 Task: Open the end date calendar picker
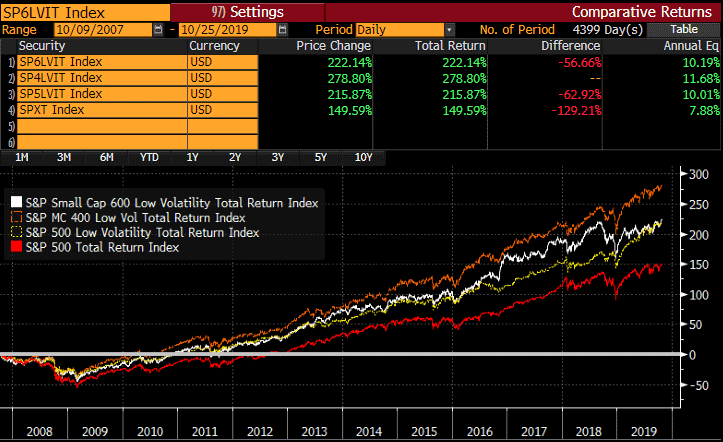tap(283, 30)
